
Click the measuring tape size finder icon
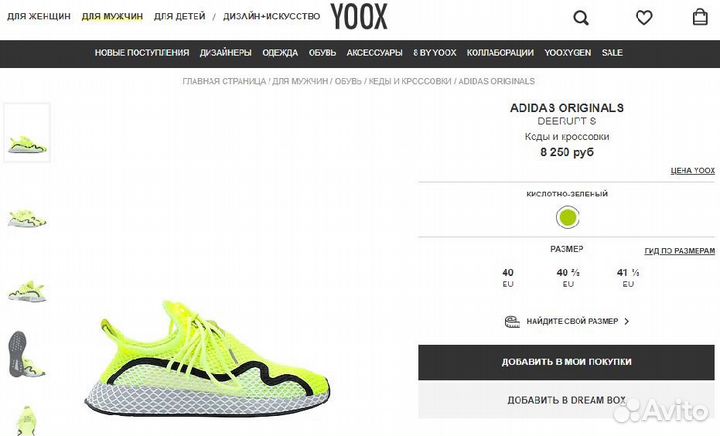pos(512,321)
